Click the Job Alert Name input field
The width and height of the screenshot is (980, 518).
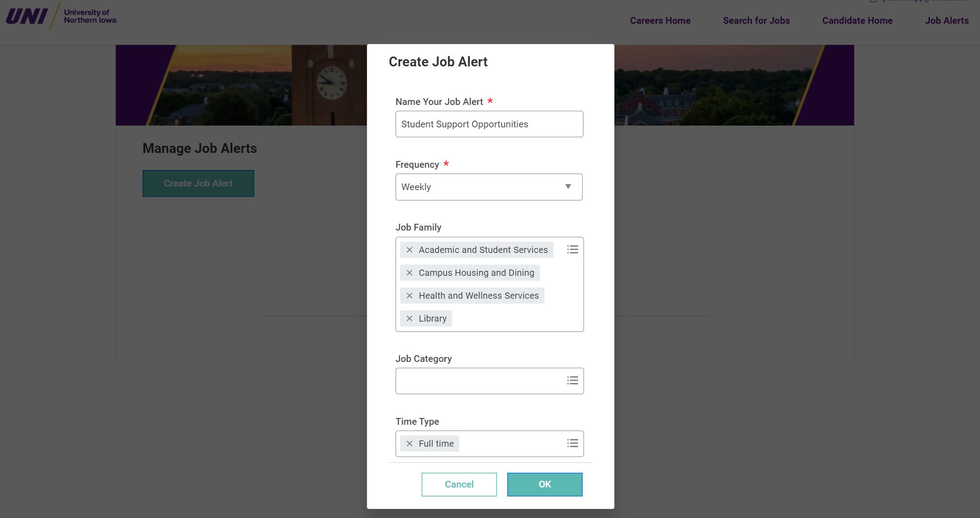(489, 124)
